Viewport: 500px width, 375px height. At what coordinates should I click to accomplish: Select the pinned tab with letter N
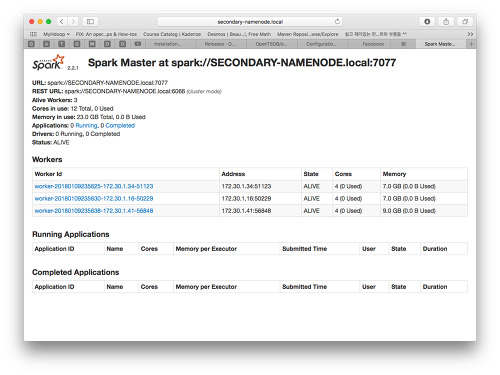coord(92,44)
